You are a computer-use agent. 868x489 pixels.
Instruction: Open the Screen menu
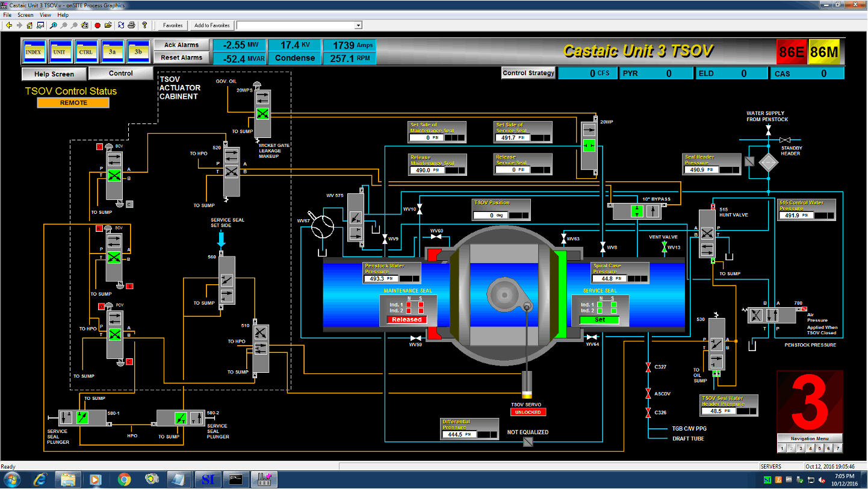click(25, 14)
